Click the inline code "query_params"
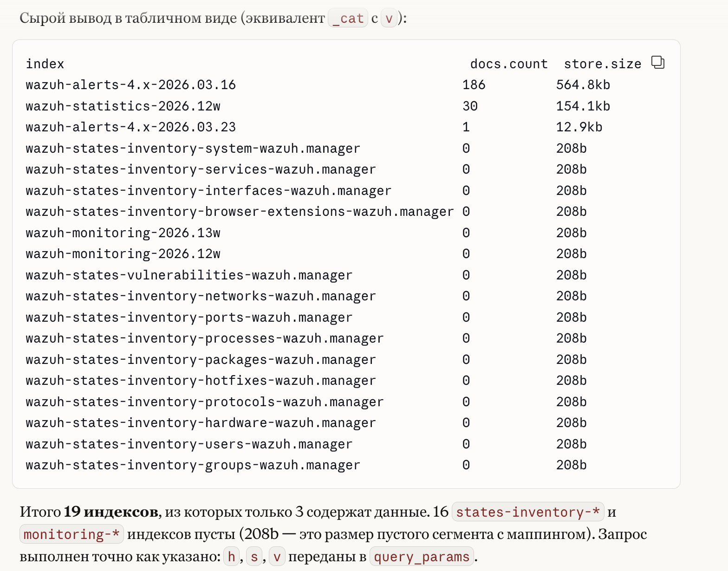 (422, 557)
